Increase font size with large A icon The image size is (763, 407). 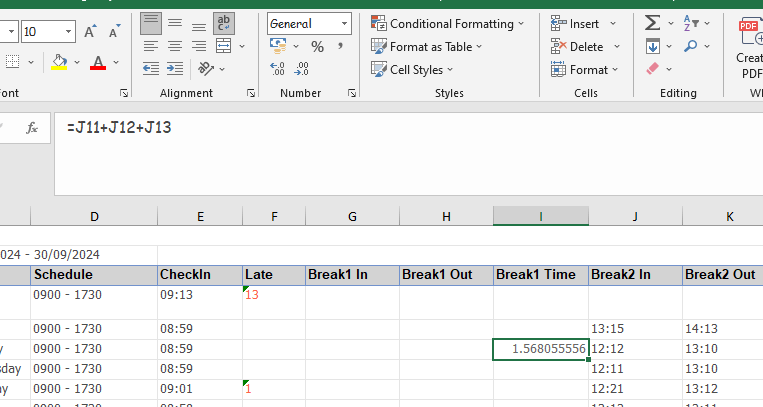pos(90,32)
